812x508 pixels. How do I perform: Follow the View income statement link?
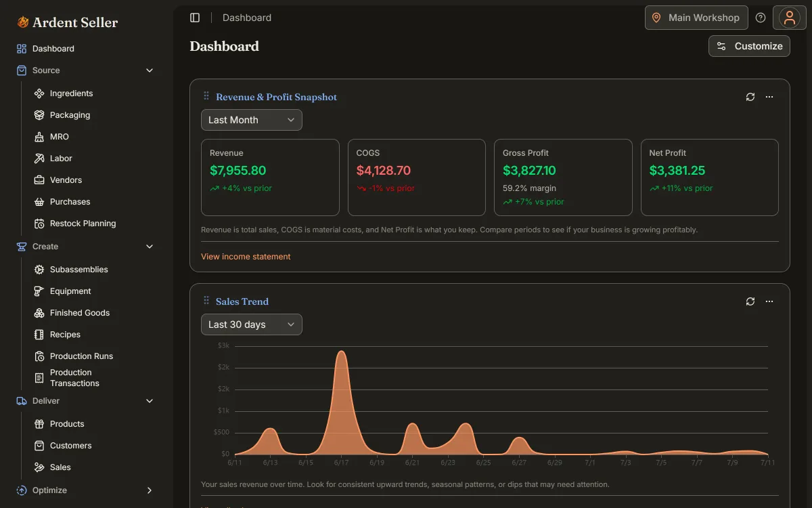click(246, 257)
